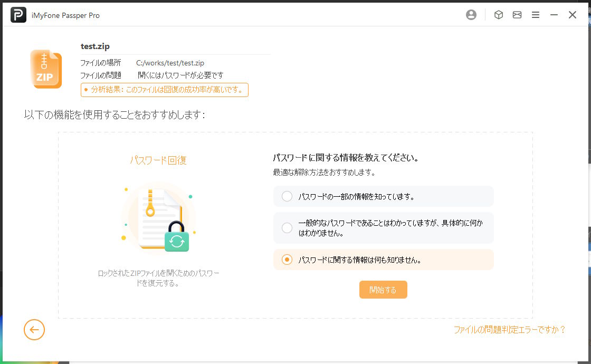Select 'パスワードに関する情報は何も知りません' radio button
The height and width of the screenshot is (364, 591).
(287, 260)
